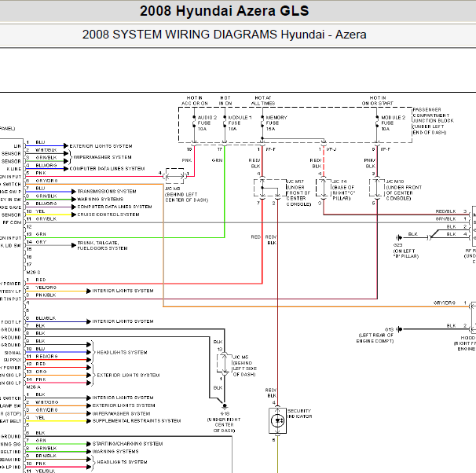Click the J/C F4 junction connector box

[324, 188]
